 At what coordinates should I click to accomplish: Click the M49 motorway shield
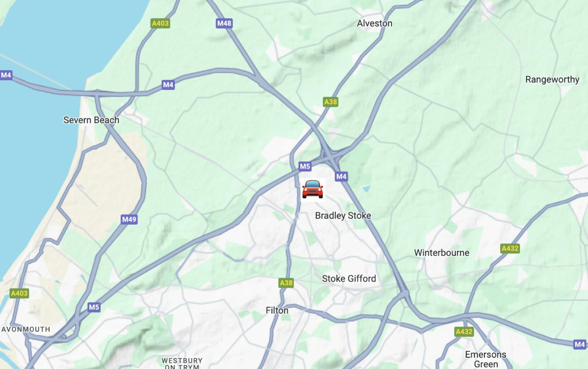coord(129,220)
